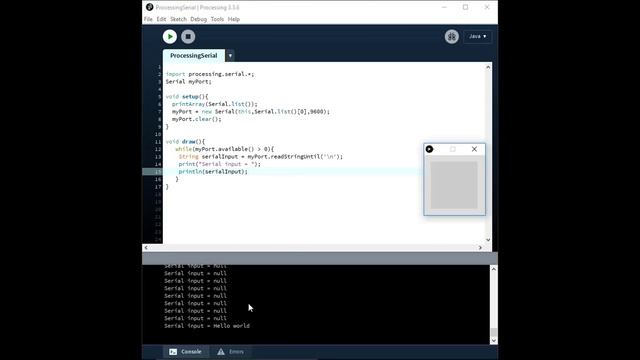Open the Edit menu
The width and height of the screenshot is (640, 360).
(x=161, y=19)
